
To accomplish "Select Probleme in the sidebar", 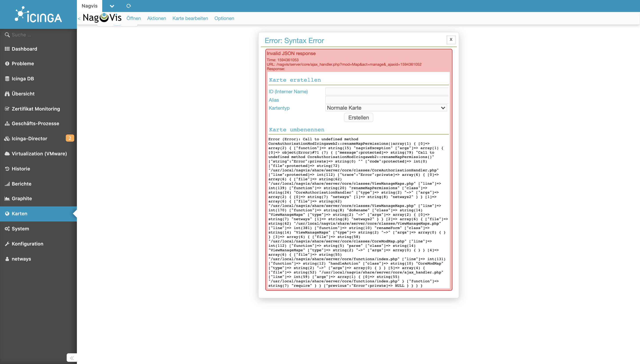I will click(x=23, y=63).
